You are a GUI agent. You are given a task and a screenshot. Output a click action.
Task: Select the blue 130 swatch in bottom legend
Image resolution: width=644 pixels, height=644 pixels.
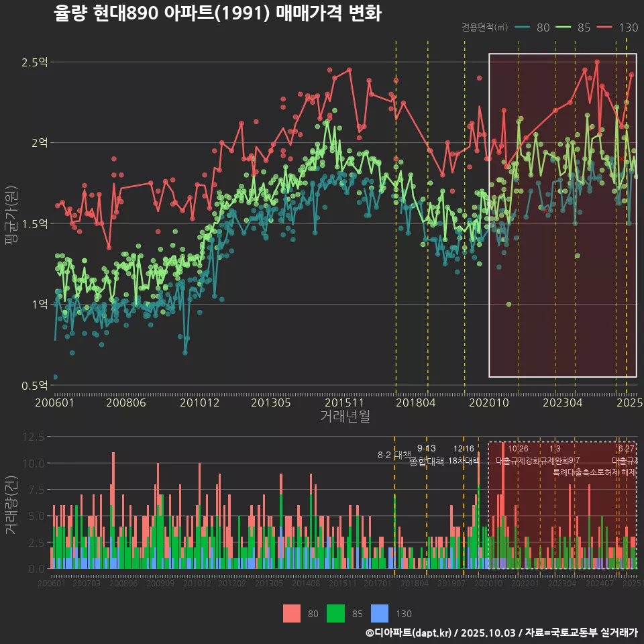click(x=380, y=613)
